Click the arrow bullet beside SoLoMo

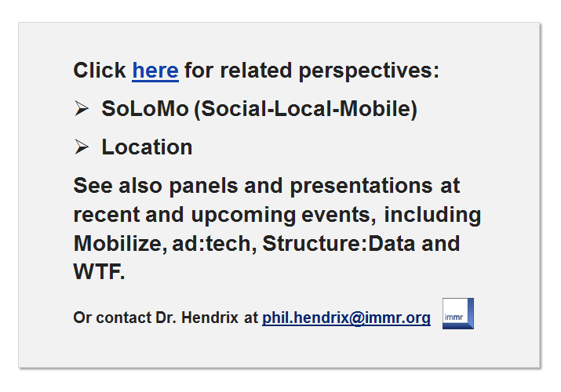(82, 109)
